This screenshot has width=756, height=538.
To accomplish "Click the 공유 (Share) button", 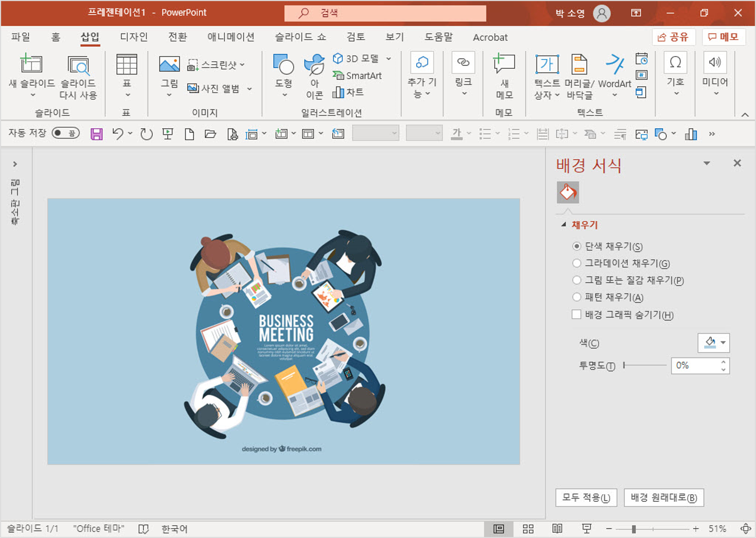I will tap(673, 37).
